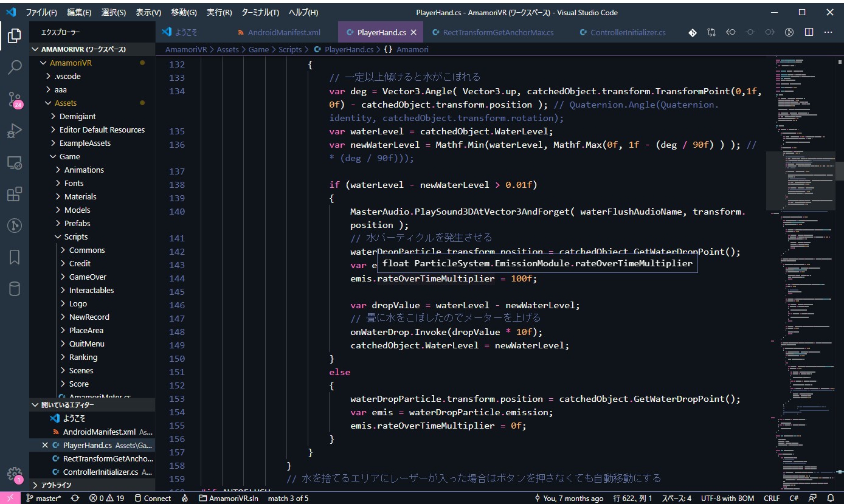Viewport: 844px width, 504px height.
Task: Expand the Prefabs folder
Action: [x=91, y=223]
